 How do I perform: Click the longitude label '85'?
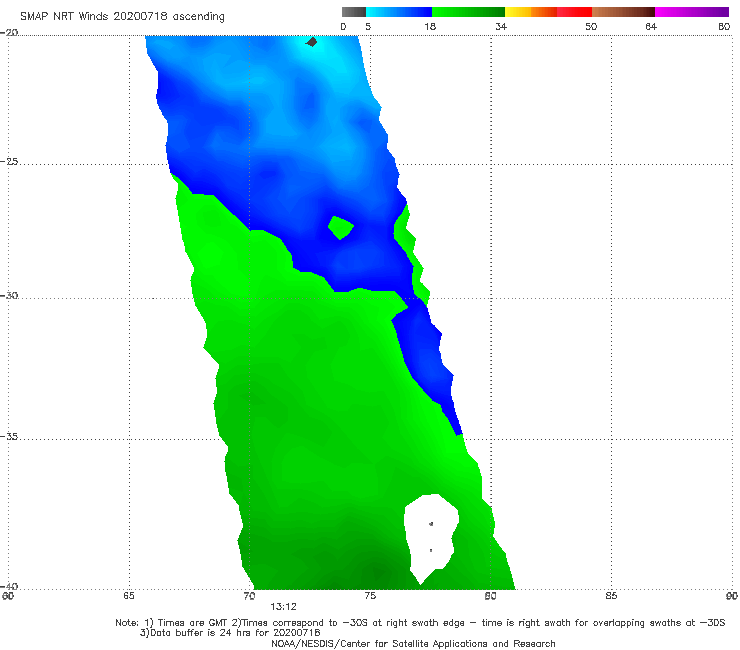611,596
